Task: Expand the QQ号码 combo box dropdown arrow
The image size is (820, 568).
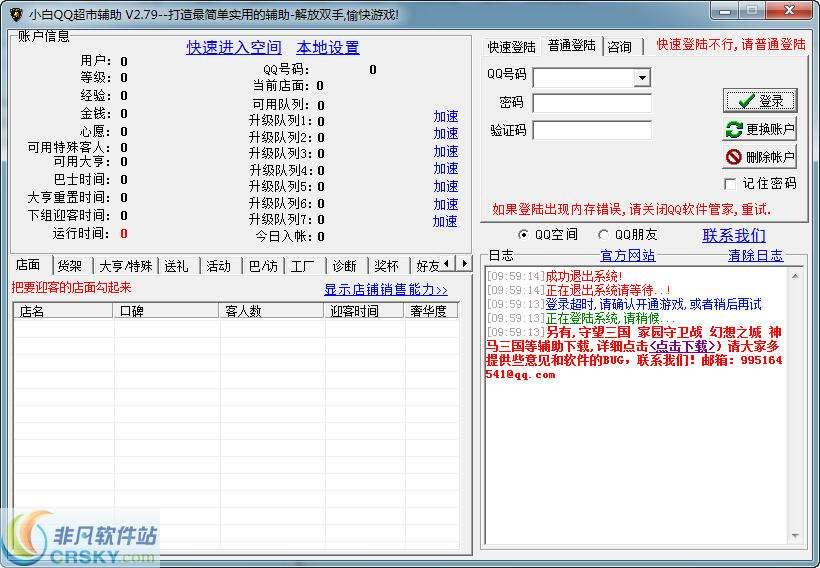Action: click(x=642, y=78)
